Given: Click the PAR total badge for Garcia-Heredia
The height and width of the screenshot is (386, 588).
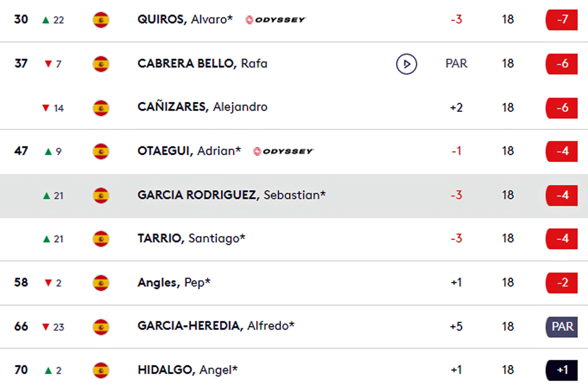Looking at the screenshot, I should click(562, 327).
